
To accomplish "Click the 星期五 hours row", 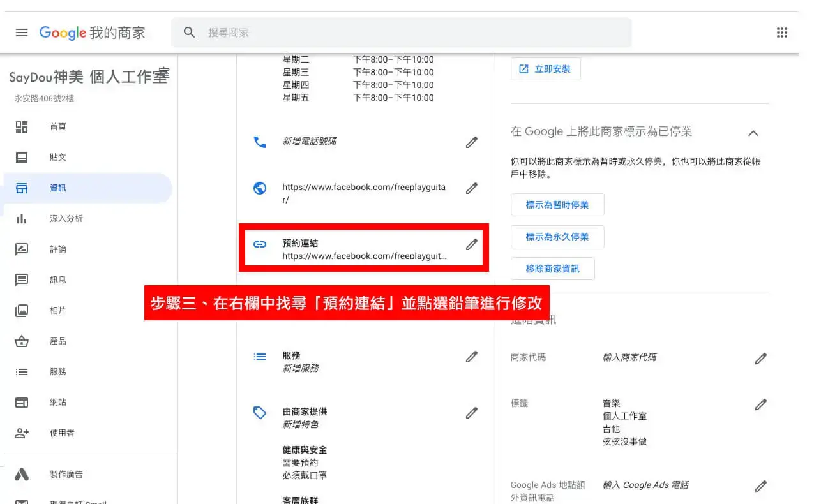I will [x=358, y=98].
